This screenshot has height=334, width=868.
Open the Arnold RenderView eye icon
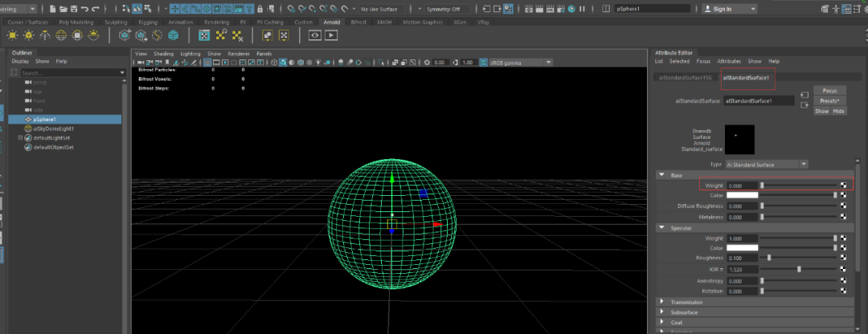[x=314, y=35]
